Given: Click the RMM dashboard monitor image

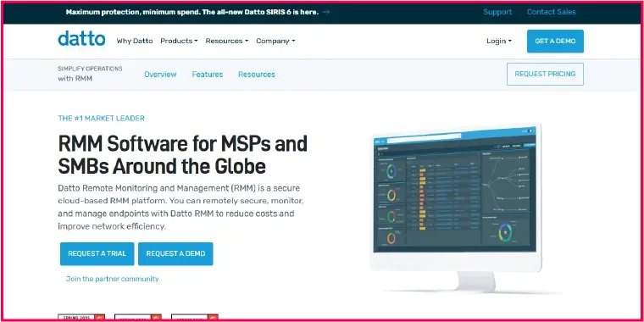Looking at the screenshot, I should [456, 208].
